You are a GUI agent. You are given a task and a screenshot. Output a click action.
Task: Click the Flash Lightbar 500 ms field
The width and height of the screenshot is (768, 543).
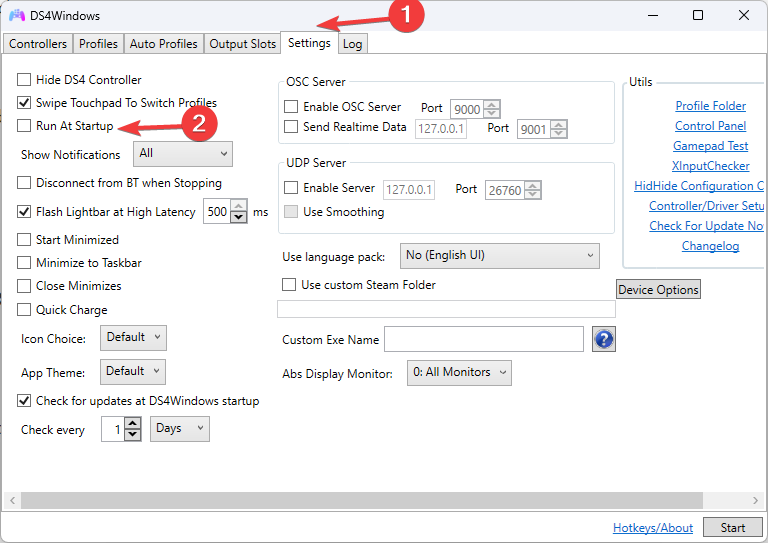(217, 212)
